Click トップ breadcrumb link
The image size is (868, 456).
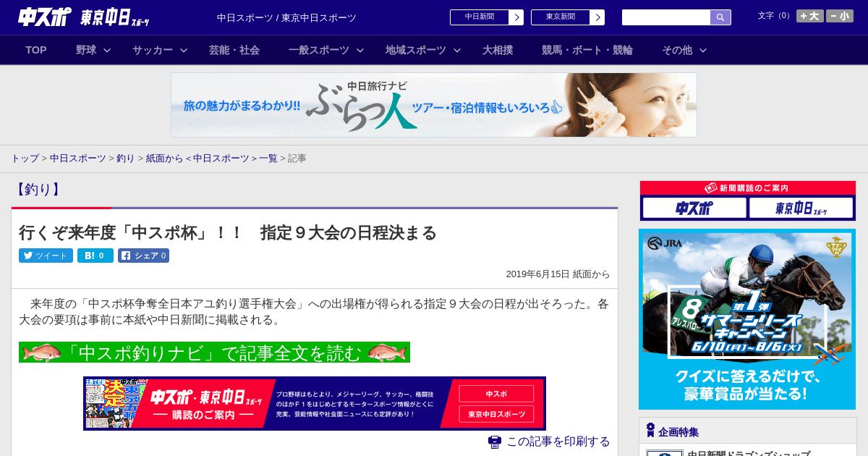(x=25, y=159)
